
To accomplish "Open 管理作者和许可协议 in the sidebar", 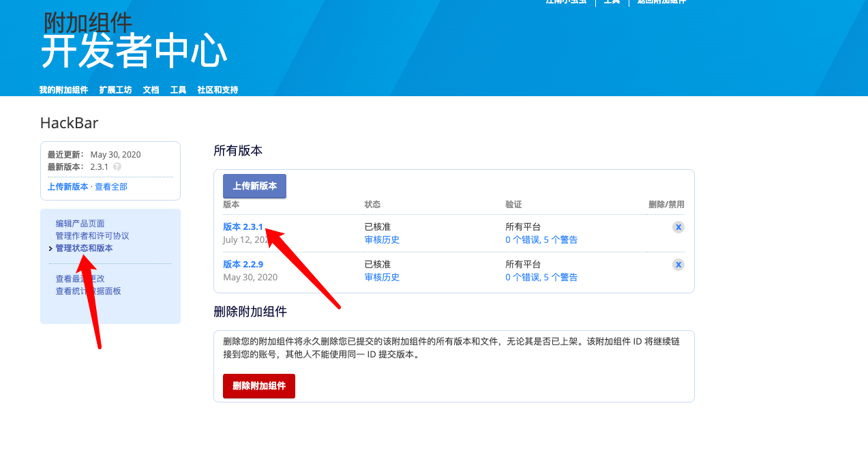I will click(93, 236).
